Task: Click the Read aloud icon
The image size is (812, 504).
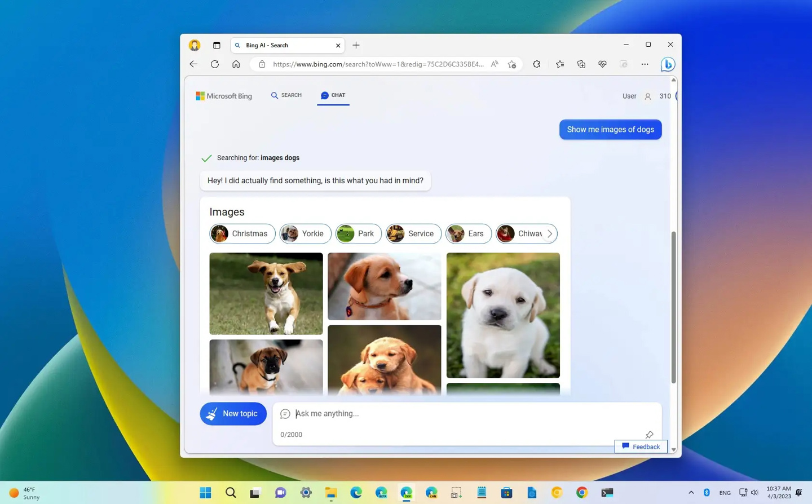Action: 495,64
